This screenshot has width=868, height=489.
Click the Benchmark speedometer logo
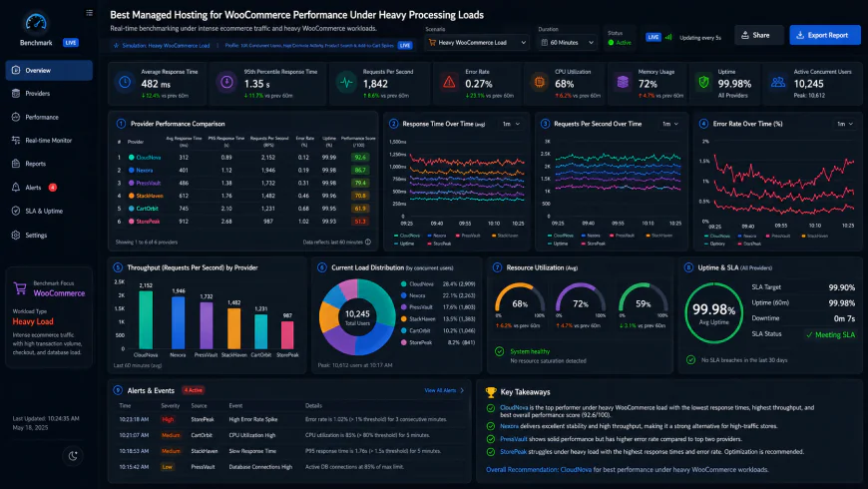pyautogui.click(x=36, y=23)
